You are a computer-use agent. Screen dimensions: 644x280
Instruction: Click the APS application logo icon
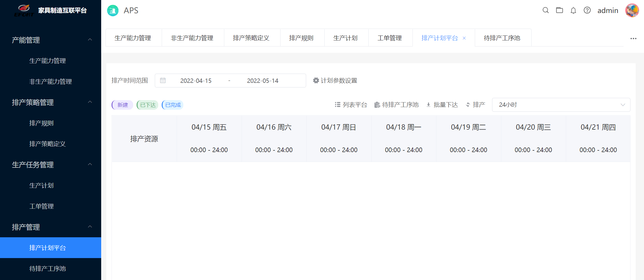coord(113,11)
